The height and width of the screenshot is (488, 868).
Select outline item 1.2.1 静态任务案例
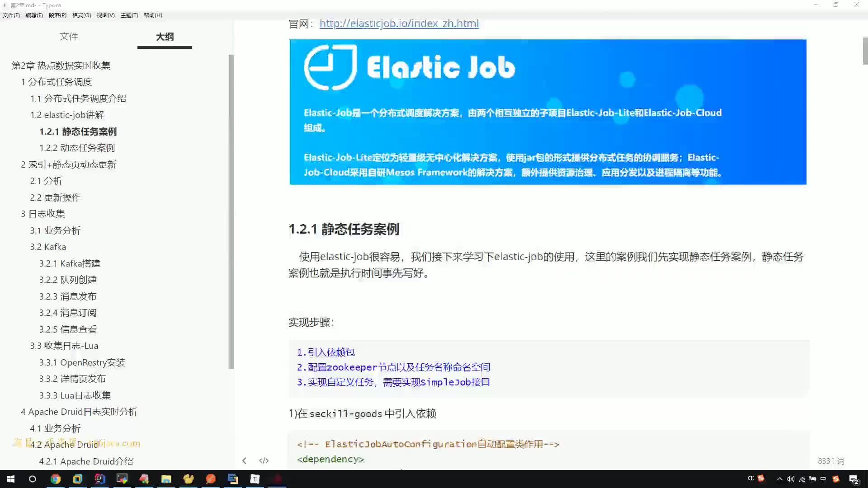click(78, 131)
